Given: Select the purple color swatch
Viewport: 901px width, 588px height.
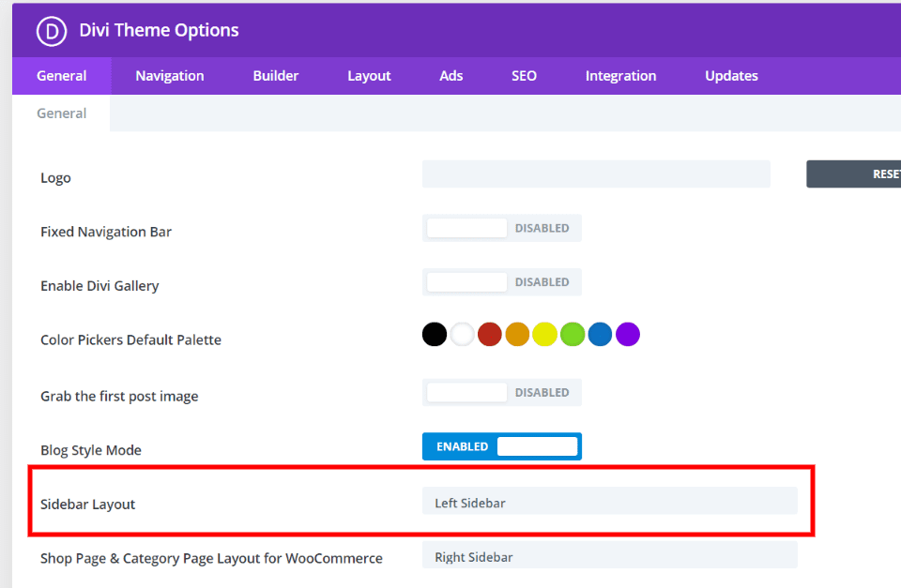Looking at the screenshot, I should 627,334.
